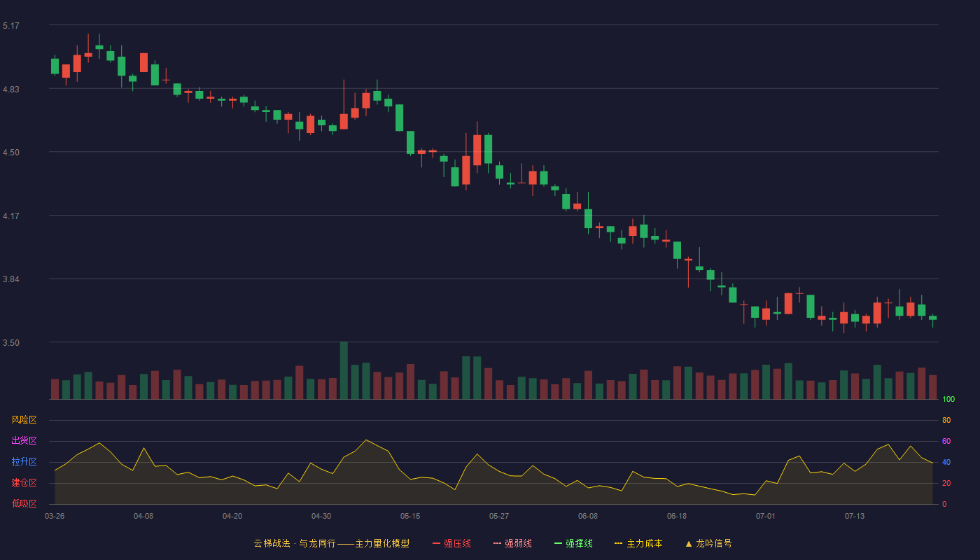Click the orange 80 indicator scale label
Screen dimensions: 980x560
pyautogui.click(x=946, y=420)
